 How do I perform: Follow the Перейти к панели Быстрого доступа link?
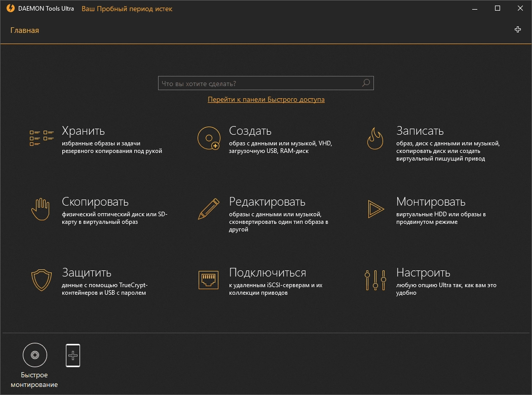click(266, 99)
